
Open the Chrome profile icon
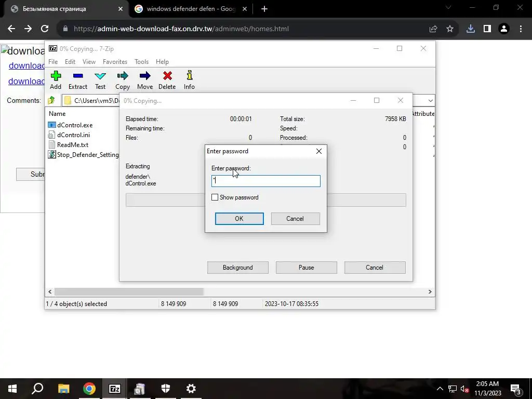[504, 29]
